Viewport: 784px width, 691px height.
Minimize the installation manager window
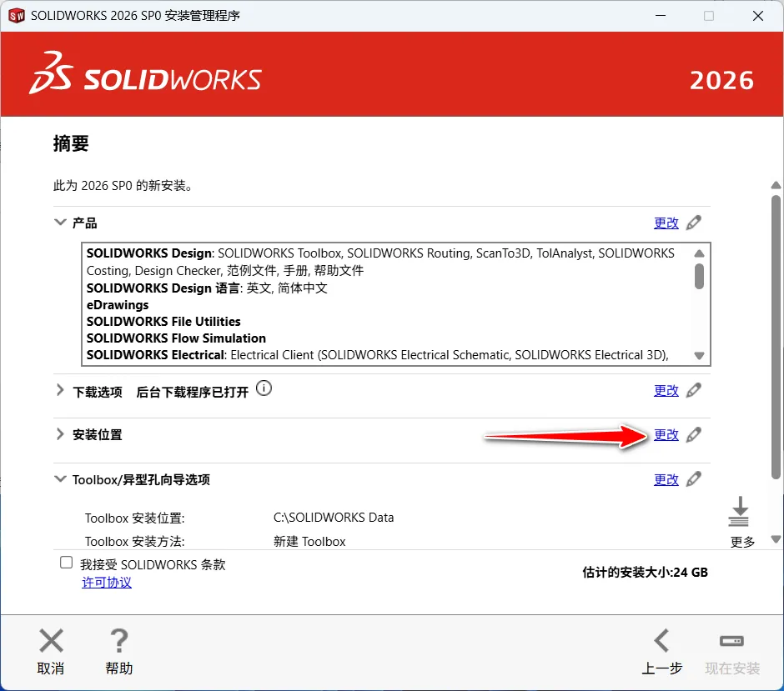pos(661,16)
